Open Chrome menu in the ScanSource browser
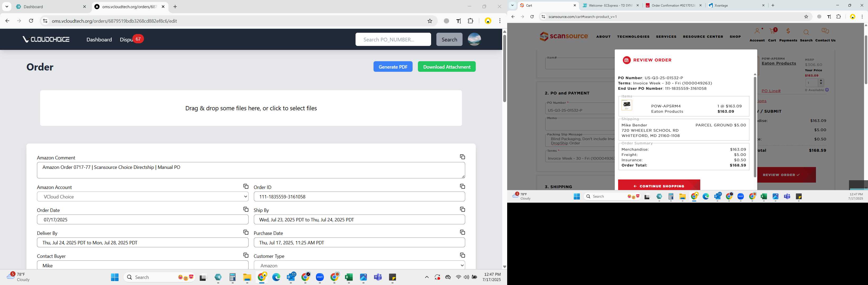Image resolution: width=868 pixels, height=285 pixels. 862,16
